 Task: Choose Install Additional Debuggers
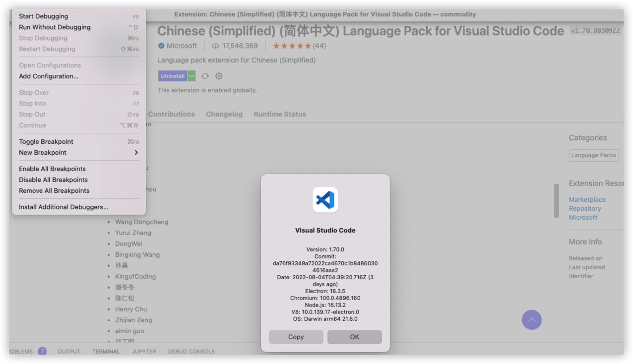click(63, 207)
